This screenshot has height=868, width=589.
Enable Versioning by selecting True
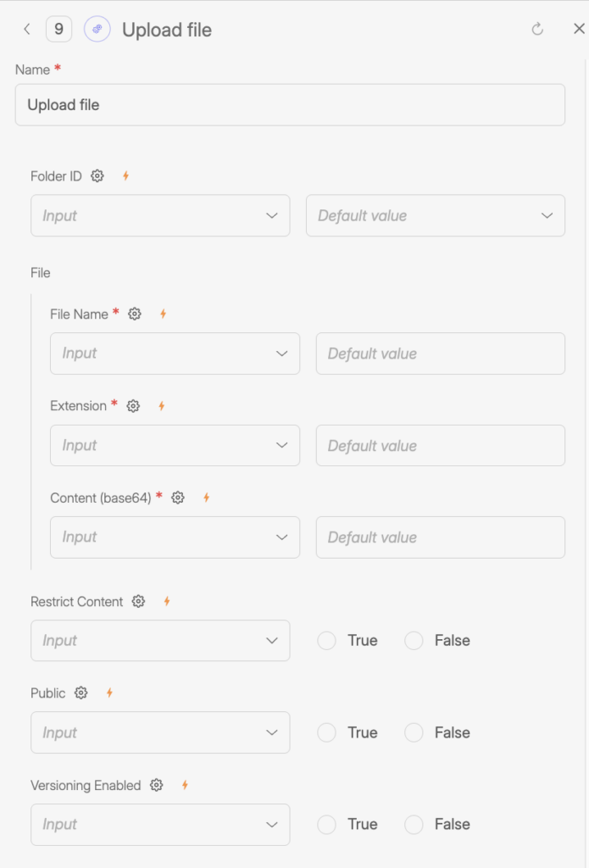[x=326, y=824]
